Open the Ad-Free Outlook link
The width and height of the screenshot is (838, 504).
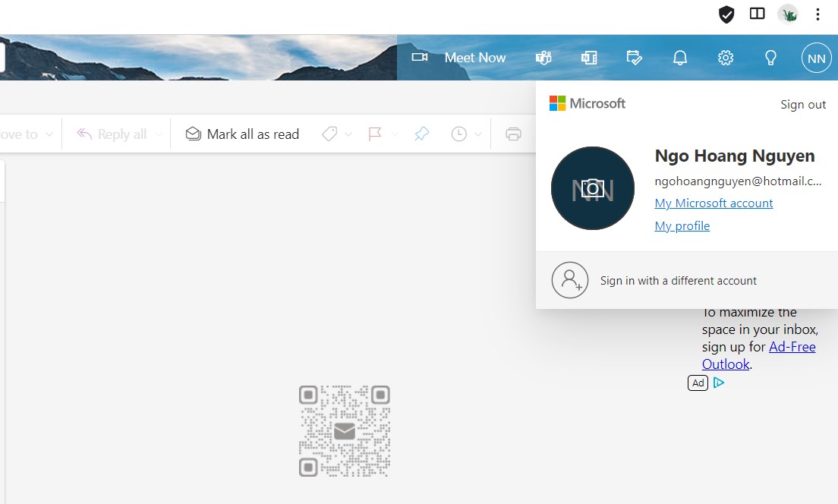coord(759,355)
